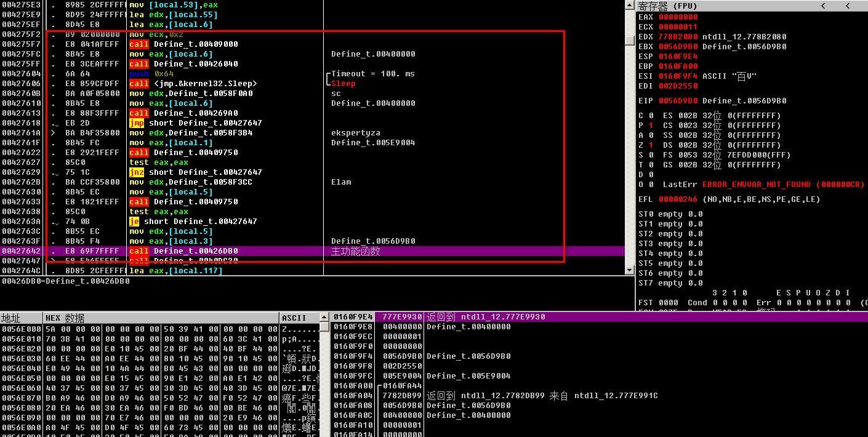The height and width of the screenshot is (437, 868).
Task: Select the EIP register value 0056D9B0
Action: [678, 101]
